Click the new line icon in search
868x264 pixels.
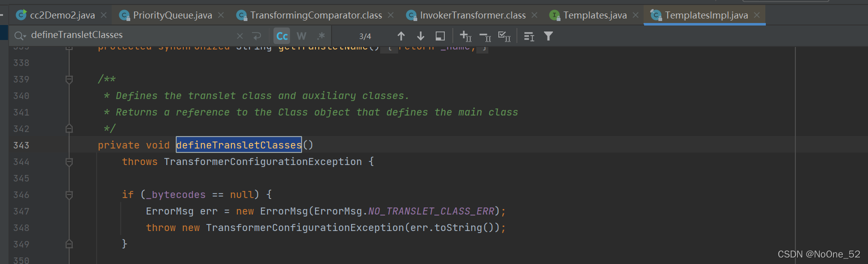(257, 36)
